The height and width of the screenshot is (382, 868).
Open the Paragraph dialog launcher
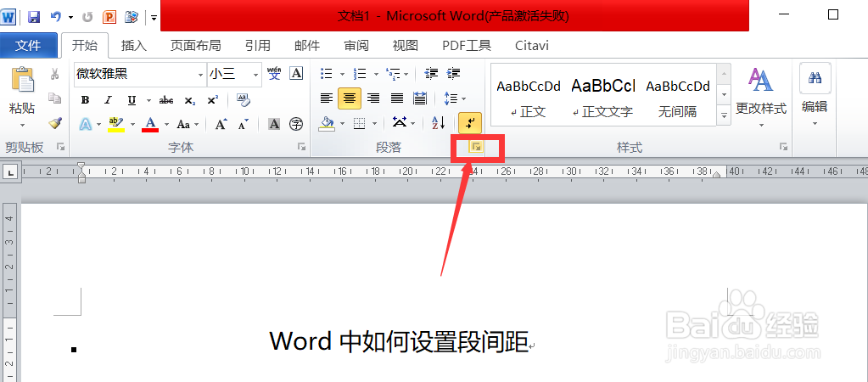point(475,147)
